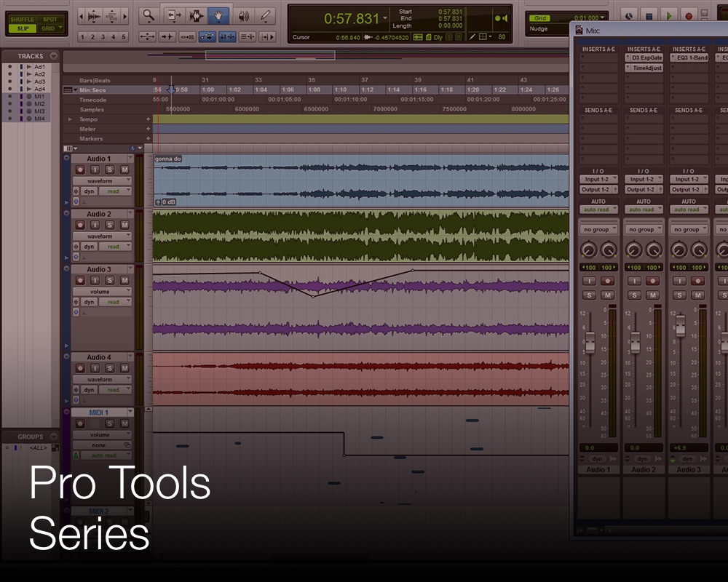Open the Groups list menu
The width and height of the screenshot is (728, 582).
(x=54, y=436)
